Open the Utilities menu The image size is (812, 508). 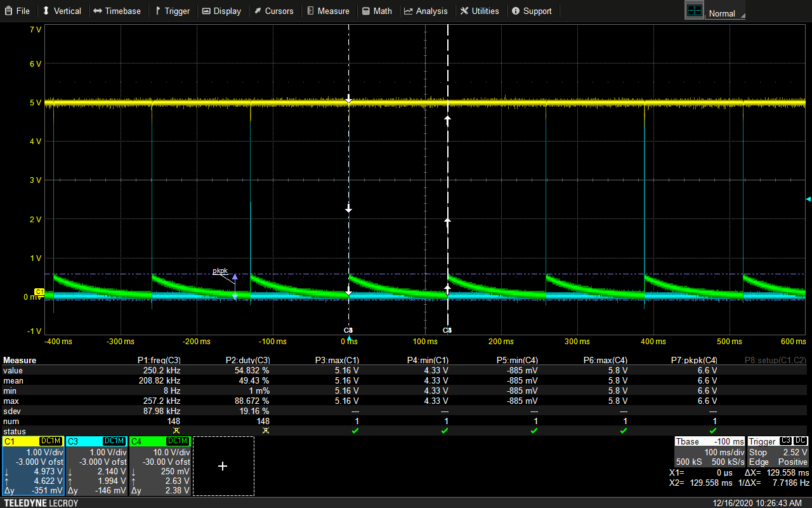(480, 11)
